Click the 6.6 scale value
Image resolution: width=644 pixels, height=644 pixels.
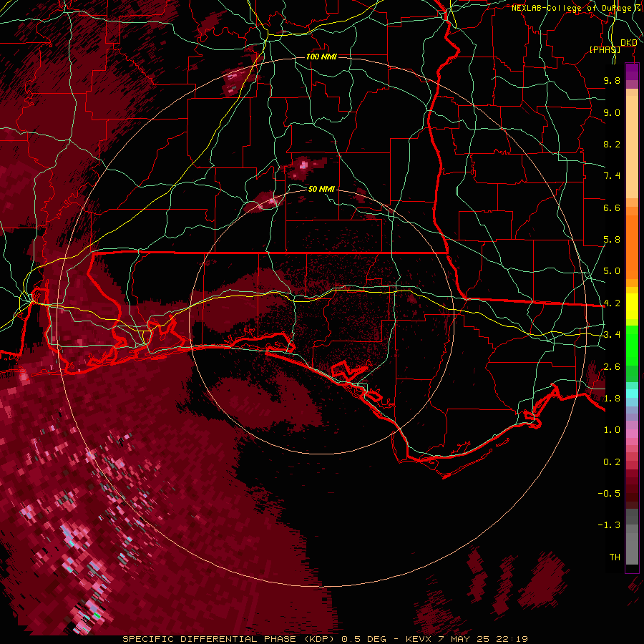pyautogui.click(x=612, y=208)
